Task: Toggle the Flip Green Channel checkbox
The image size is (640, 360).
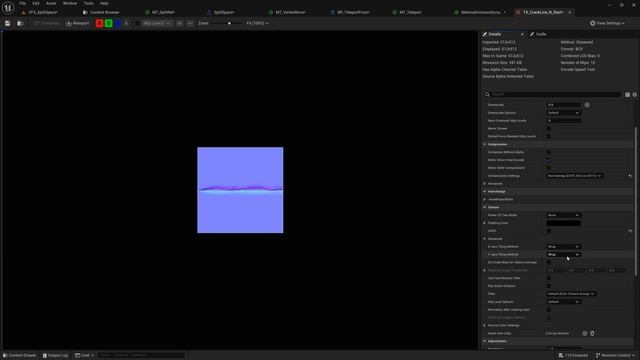Action: coord(549,286)
